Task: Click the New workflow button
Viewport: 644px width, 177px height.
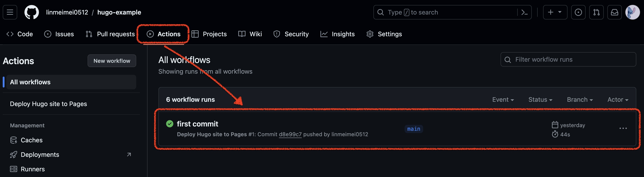Action: (112, 61)
